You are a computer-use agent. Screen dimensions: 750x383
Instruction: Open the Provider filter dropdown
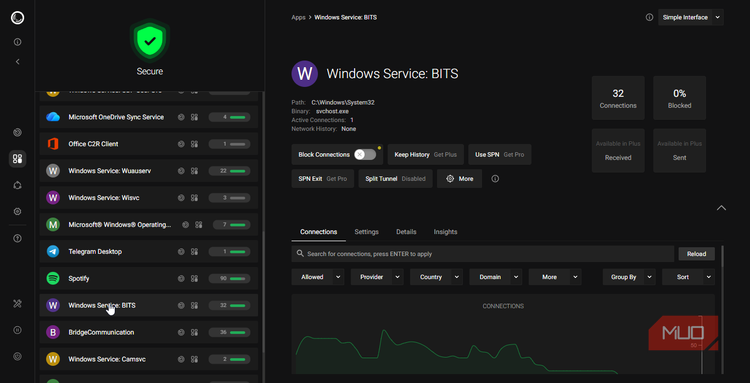377,277
